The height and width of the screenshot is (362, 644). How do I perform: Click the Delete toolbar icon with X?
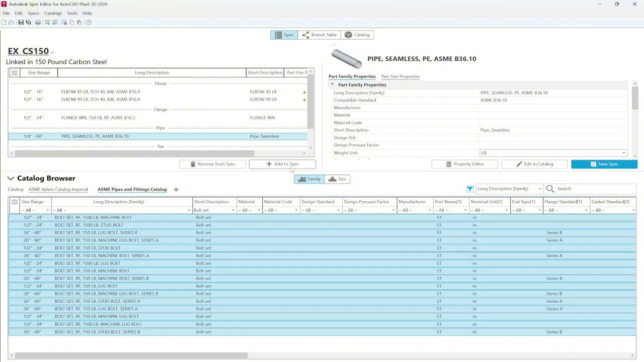(x=64, y=22)
